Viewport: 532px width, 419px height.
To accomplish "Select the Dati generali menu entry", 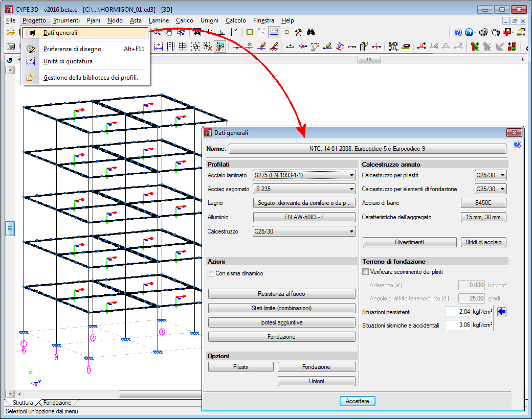I will (x=85, y=33).
